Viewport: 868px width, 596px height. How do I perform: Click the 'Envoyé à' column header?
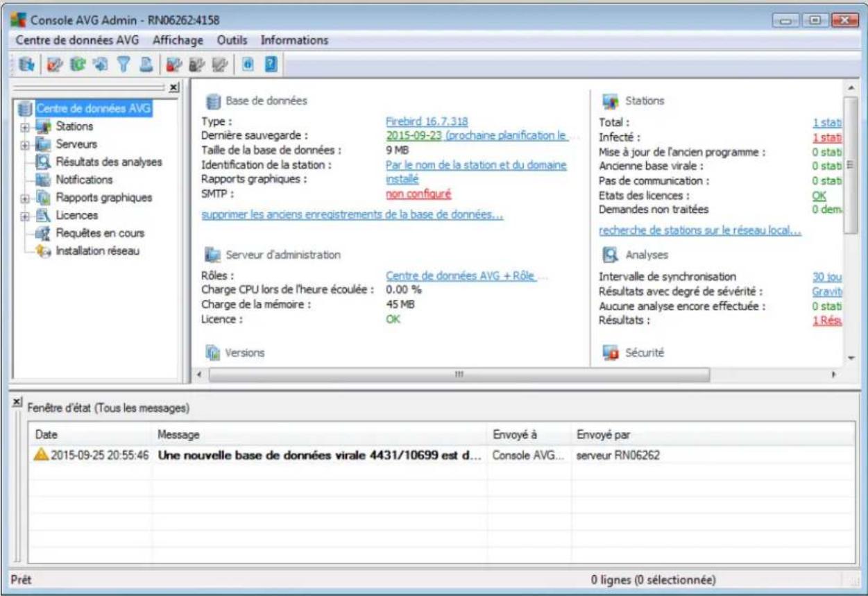point(529,434)
